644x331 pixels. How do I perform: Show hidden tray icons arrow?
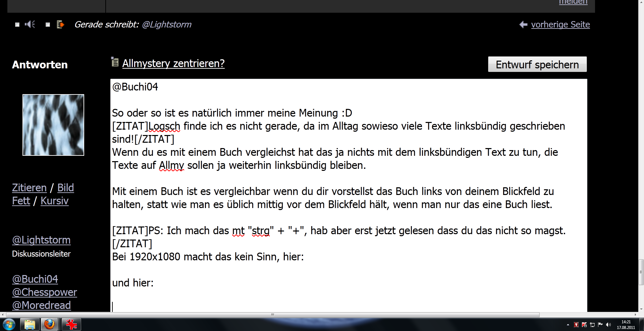(x=568, y=325)
